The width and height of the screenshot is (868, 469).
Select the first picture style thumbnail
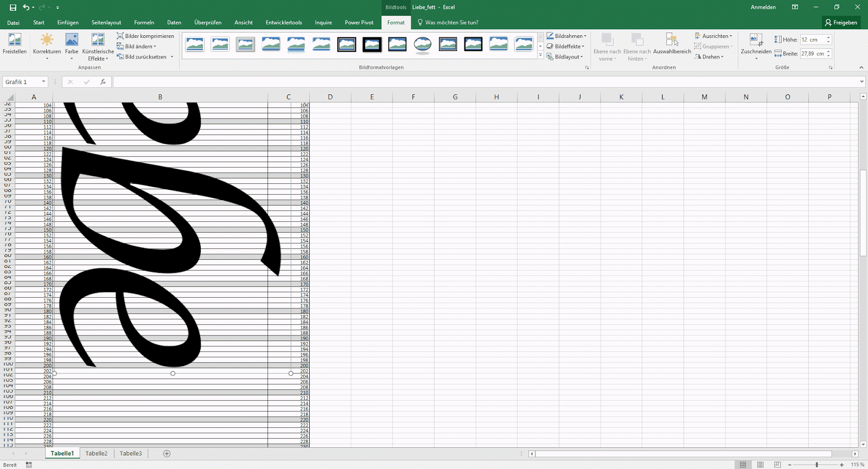pyautogui.click(x=195, y=44)
